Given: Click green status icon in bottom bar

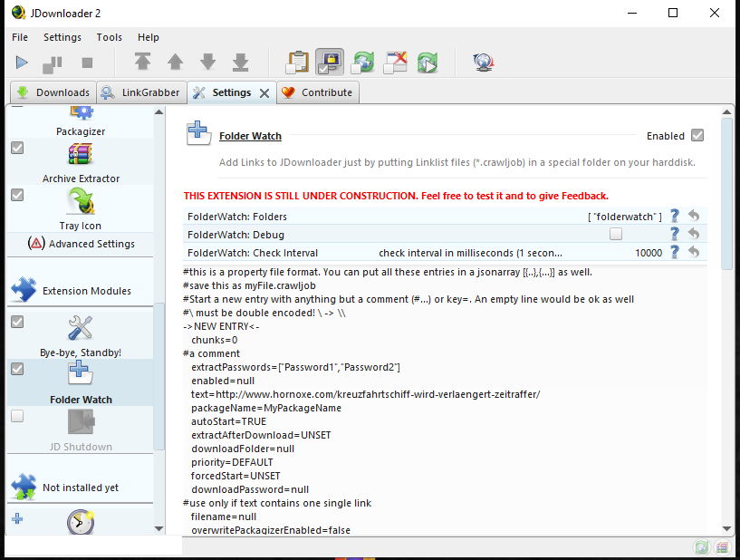Looking at the screenshot, I should click(x=702, y=547).
